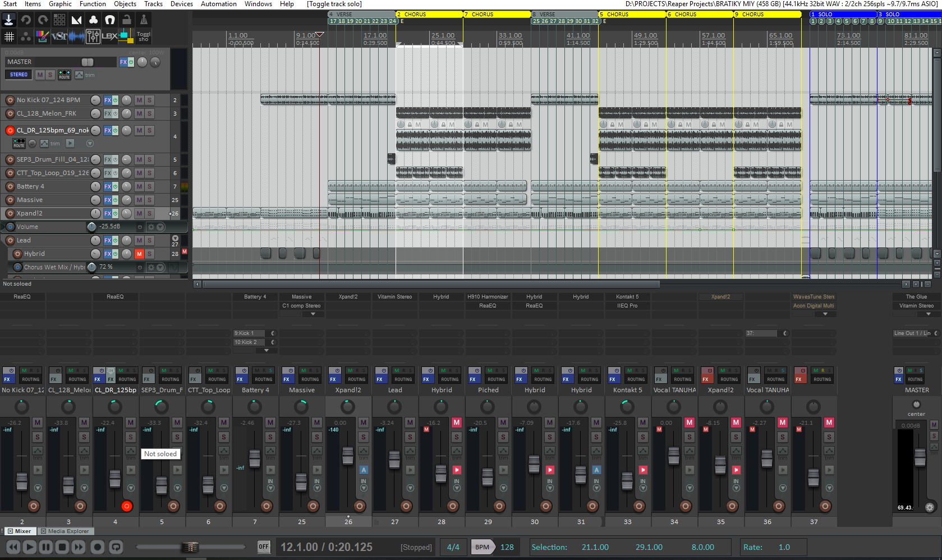The image size is (942, 560).
Task: Click the STEREO button on the master track
Action: [x=19, y=75]
